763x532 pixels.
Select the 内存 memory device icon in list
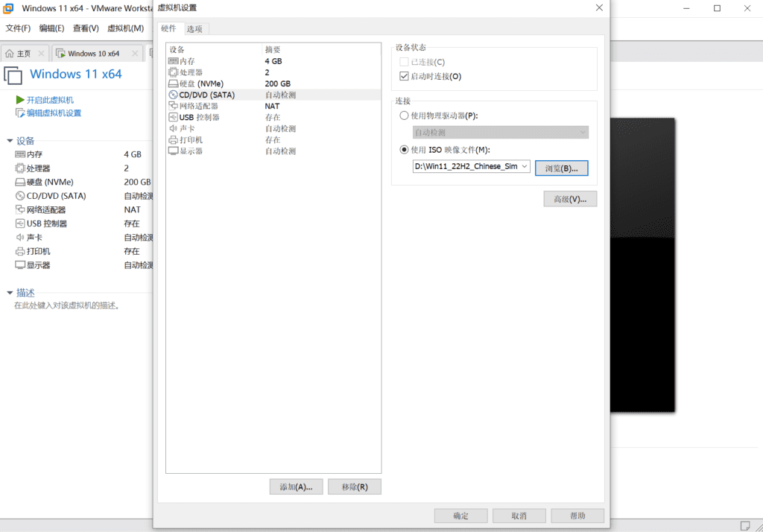click(x=173, y=61)
